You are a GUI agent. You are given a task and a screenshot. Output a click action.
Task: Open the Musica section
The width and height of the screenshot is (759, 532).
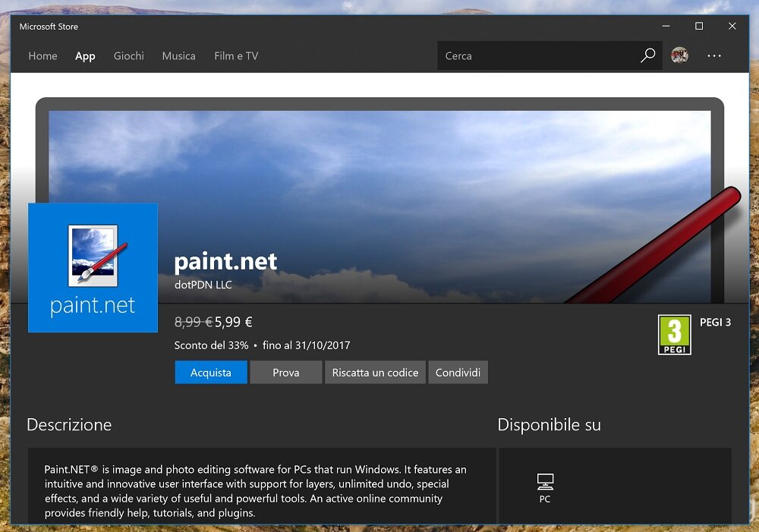[178, 55]
